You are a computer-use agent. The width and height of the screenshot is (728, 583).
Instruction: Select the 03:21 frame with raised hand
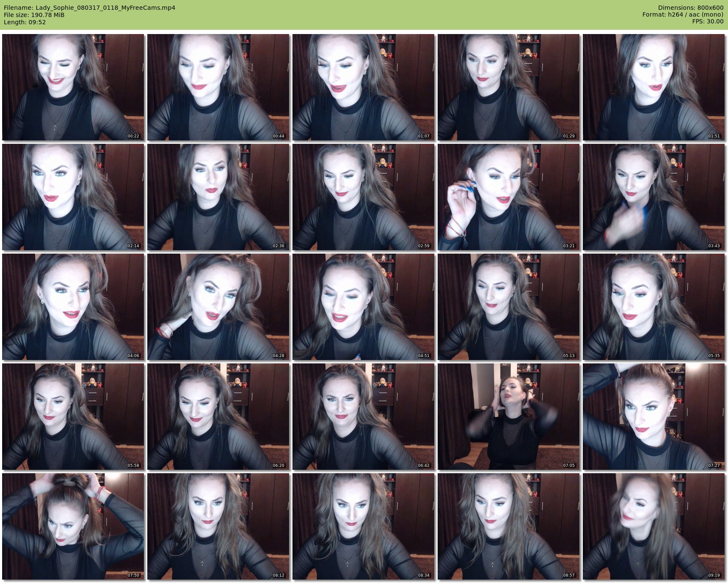click(x=509, y=197)
